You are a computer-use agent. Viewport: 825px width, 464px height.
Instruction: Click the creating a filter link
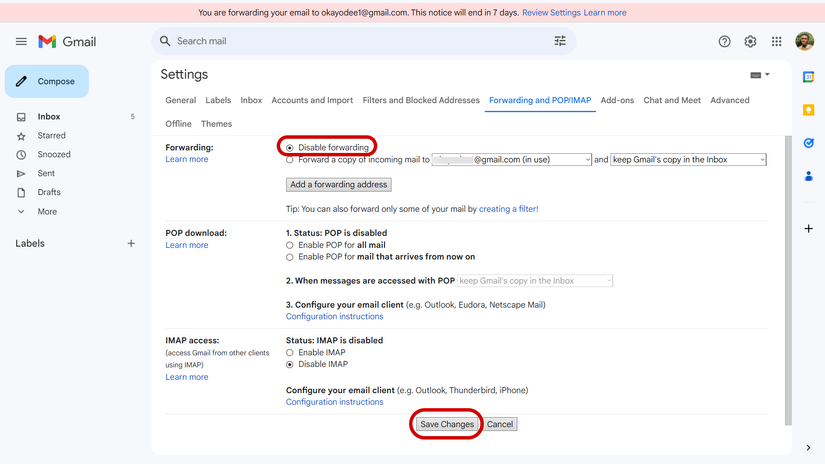(508, 209)
